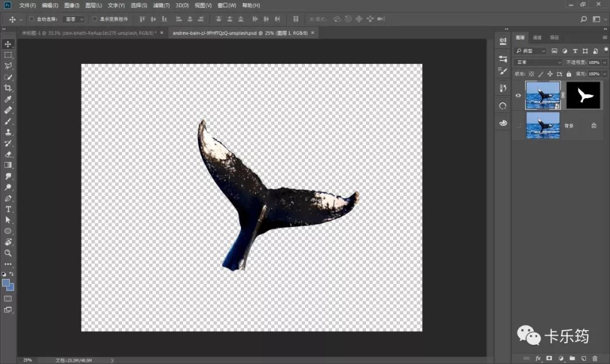The width and height of the screenshot is (610, 364).
Task: Toggle lock all padlock icon
Action: [x=569, y=74]
